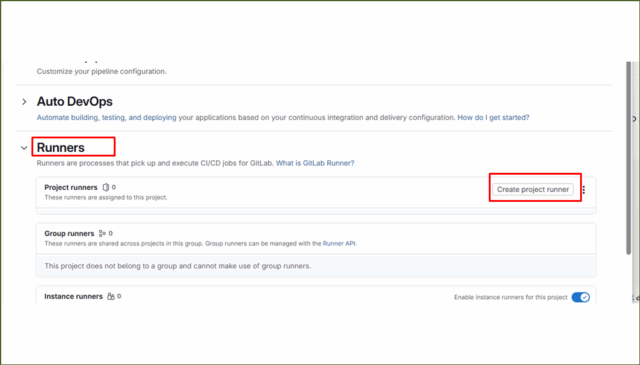Open the What is GitLab Runner? link
The height and width of the screenshot is (365, 640).
click(315, 163)
